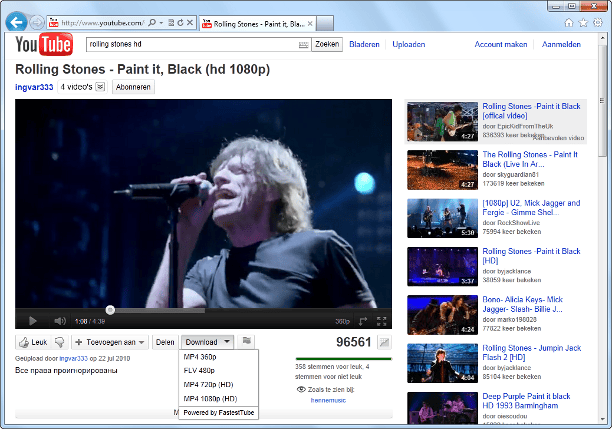
Task: Click the thumbs-down dislike icon
Action: click(x=60, y=342)
